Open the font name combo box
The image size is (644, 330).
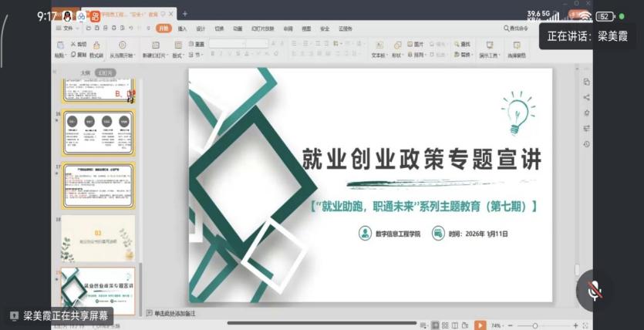tap(238, 44)
